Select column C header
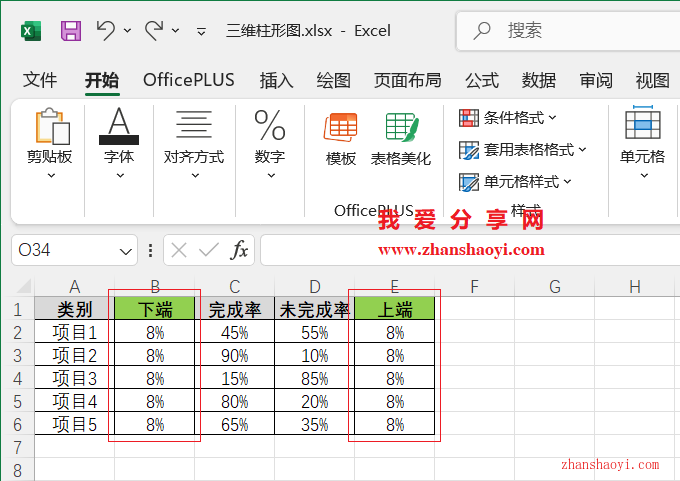 (234, 287)
